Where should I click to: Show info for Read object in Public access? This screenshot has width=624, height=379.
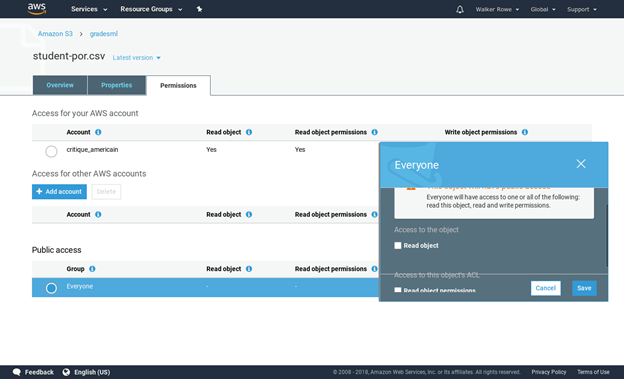(249, 269)
